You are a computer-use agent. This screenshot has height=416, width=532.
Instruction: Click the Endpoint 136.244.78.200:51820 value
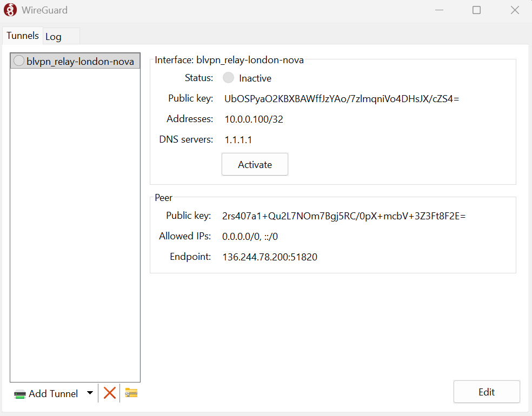click(x=270, y=257)
